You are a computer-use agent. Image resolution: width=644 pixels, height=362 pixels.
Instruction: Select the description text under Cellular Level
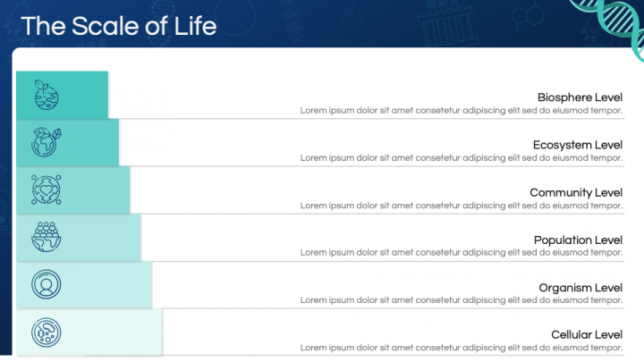(462, 348)
